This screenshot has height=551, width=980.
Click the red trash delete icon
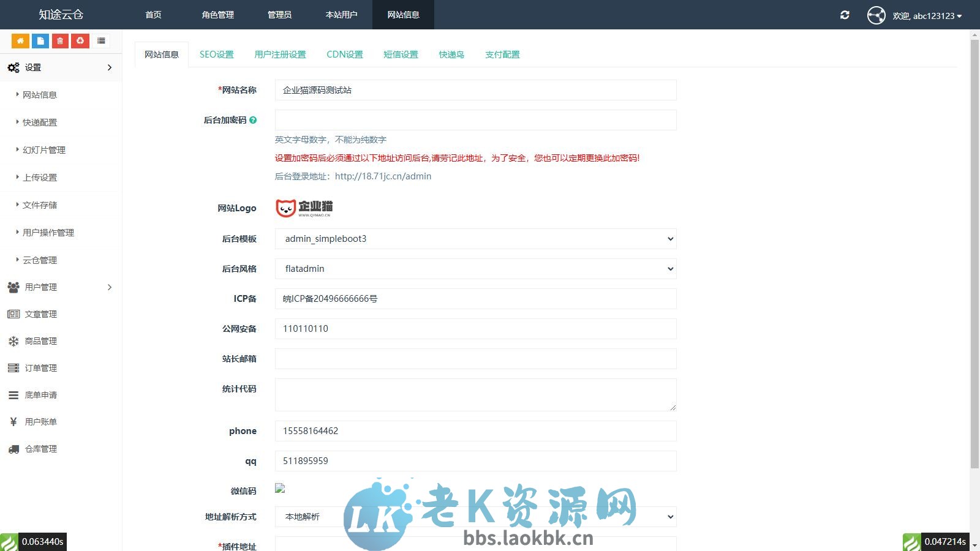pyautogui.click(x=60, y=40)
